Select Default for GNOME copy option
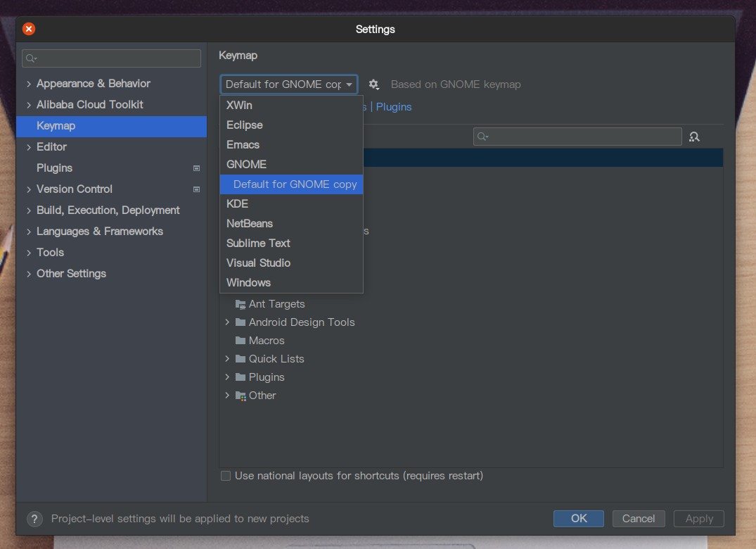Image resolution: width=756 pixels, height=549 pixels. 291,184
